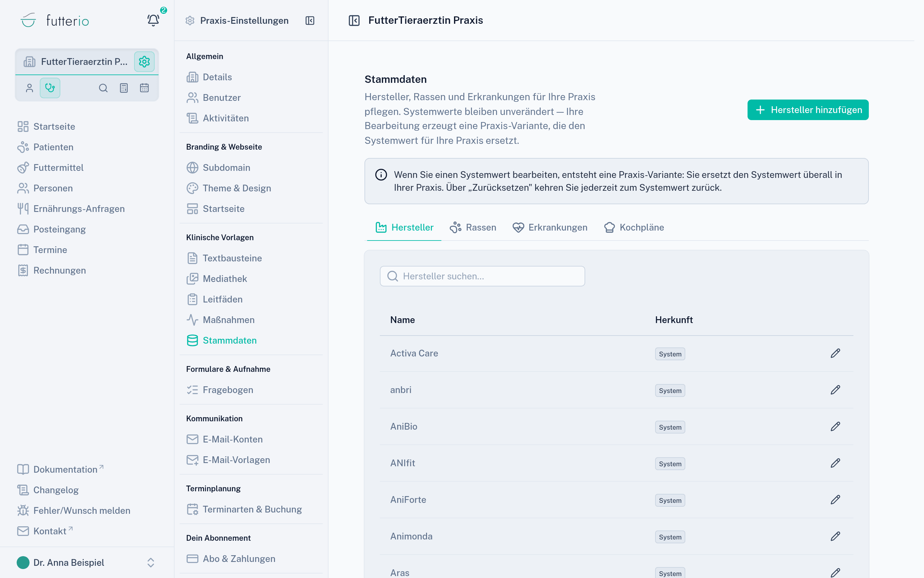Edit the Animonda row pencil icon
This screenshot has width=924, height=578.
(835, 536)
